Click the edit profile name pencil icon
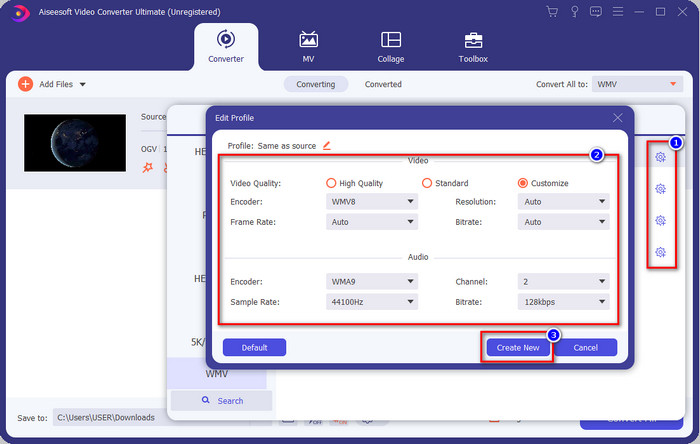 tap(327, 145)
